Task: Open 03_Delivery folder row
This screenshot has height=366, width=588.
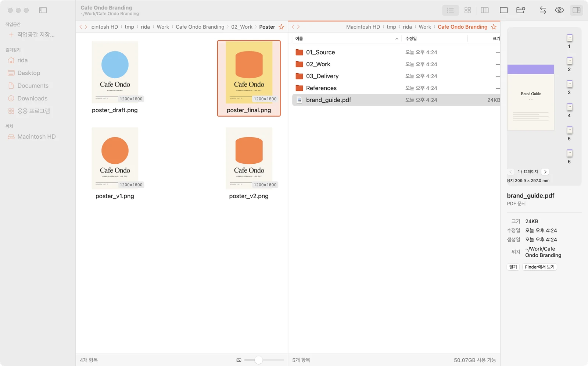Action: pos(396,76)
